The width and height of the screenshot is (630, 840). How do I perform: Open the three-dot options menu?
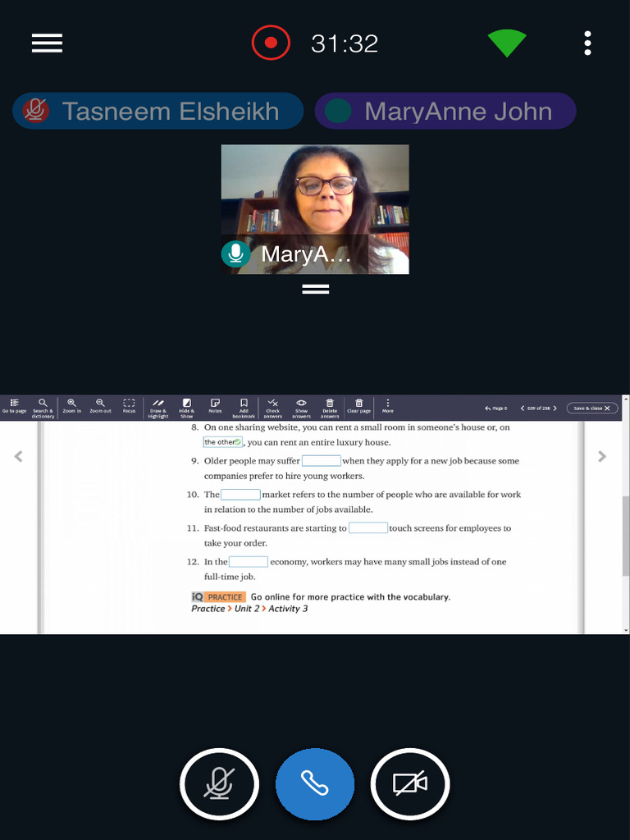click(x=587, y=43)
